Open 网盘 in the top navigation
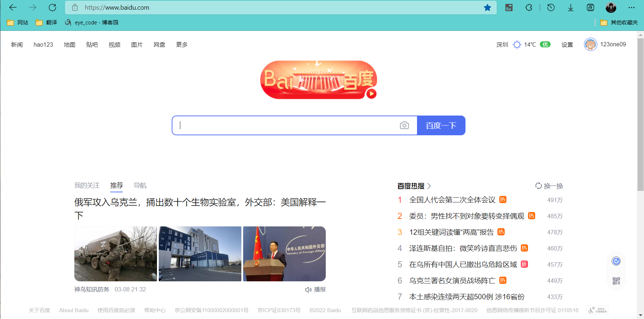644x319 pixels. pyautogui.click(x=159, y=44)
